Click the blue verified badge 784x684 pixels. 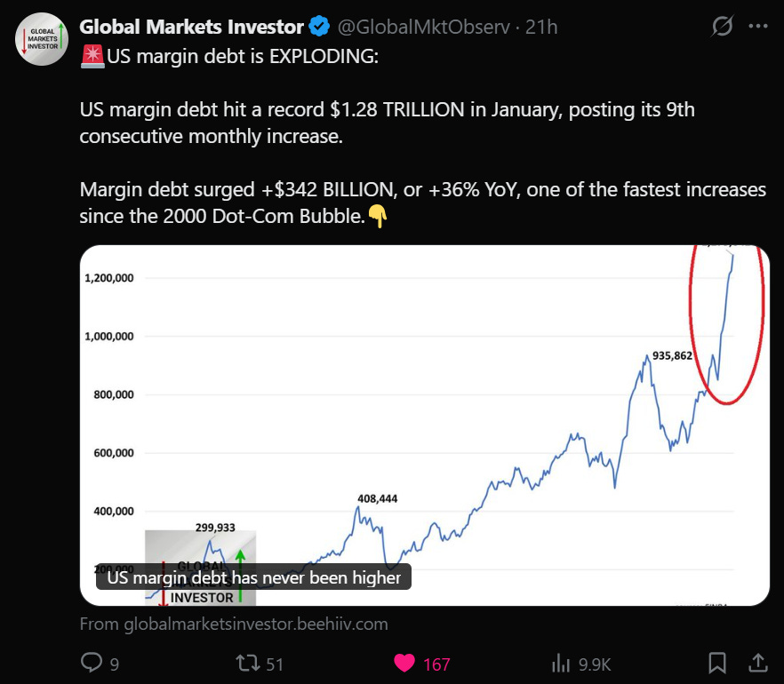319,27
